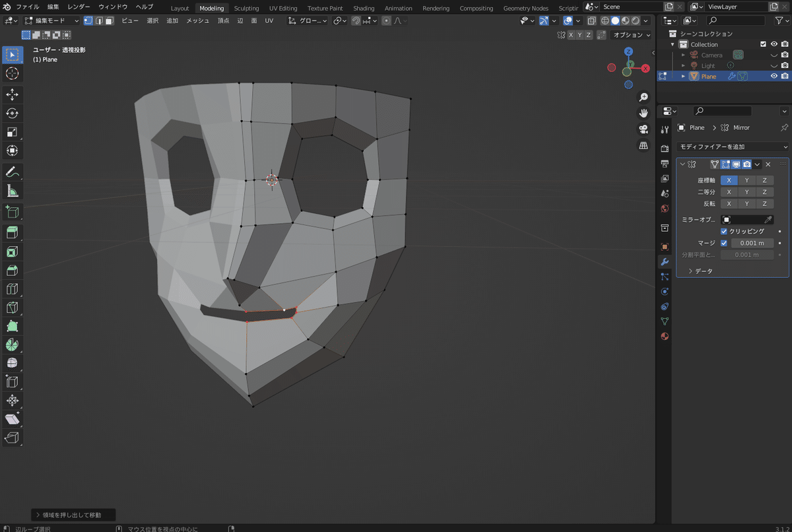792x532 pixels.
Task: Switch to the Sculpting workspace tab
Action: (246, 9)
